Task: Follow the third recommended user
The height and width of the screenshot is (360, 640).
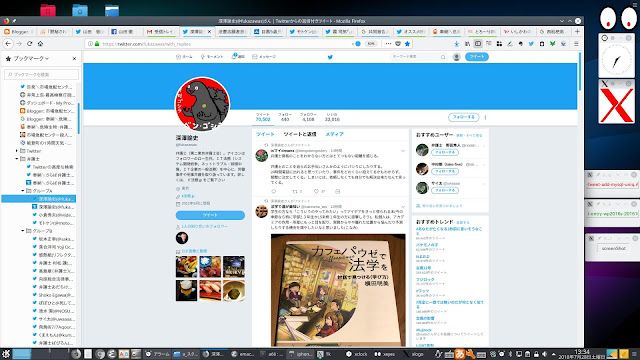Action: (x=445, y=190)
